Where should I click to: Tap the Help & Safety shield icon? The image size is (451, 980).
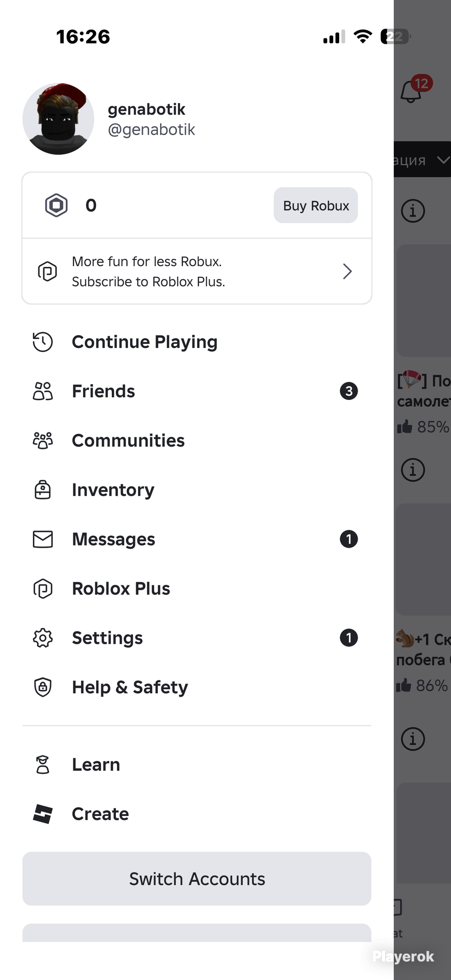click(43, 687)
